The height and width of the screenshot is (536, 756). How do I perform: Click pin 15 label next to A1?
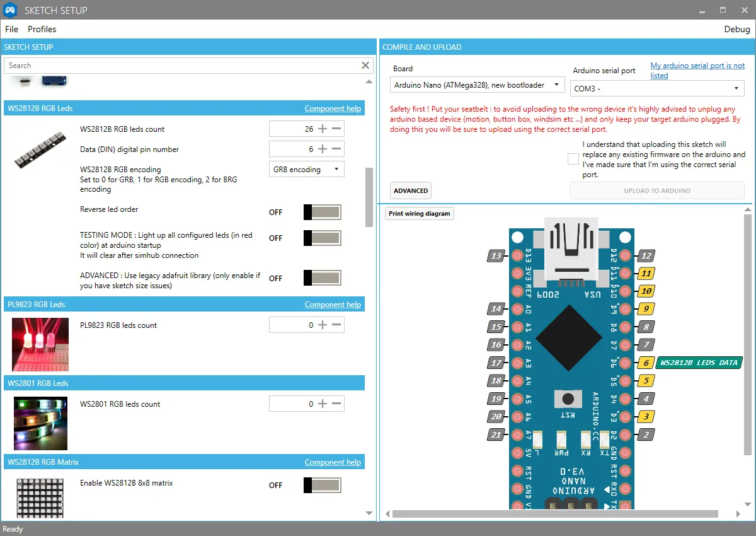[x=497, y=327]
